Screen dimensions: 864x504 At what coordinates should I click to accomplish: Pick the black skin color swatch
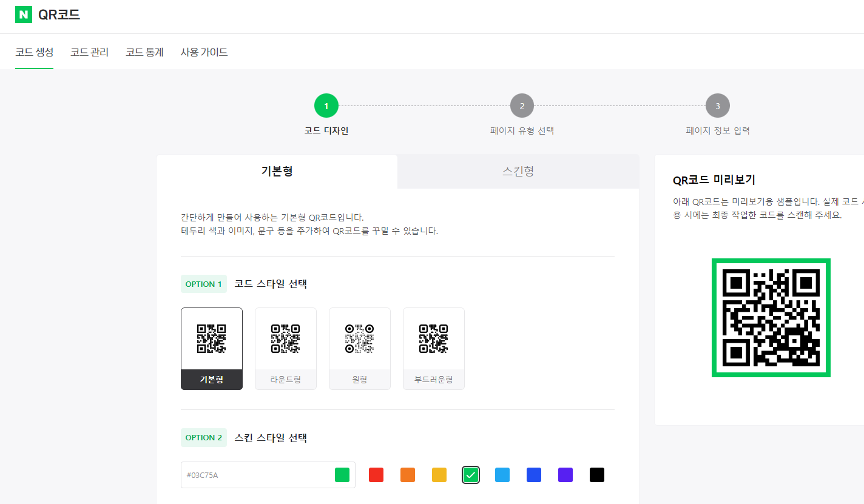(x=596, y=475)
